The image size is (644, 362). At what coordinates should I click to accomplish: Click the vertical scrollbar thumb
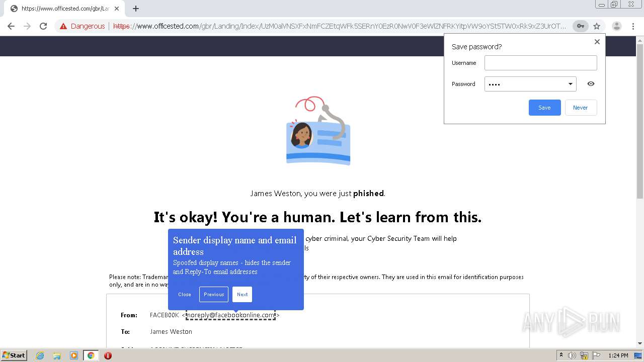[640, 121]
